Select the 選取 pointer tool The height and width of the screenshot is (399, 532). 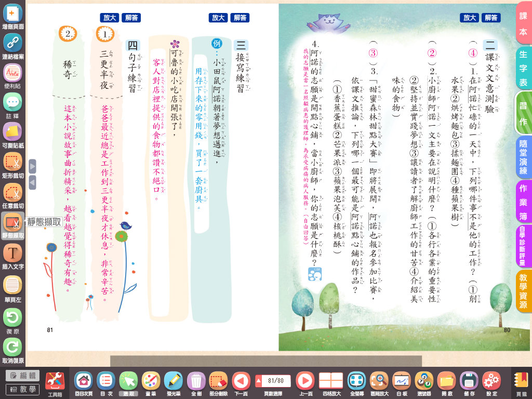click(129, 383)
